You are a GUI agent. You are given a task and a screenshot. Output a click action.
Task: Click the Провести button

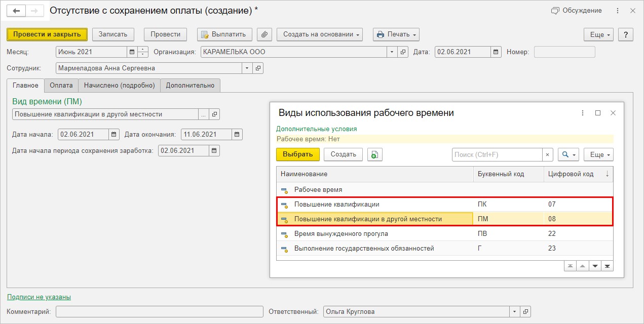pyautogui.click(x=166, y=34)
